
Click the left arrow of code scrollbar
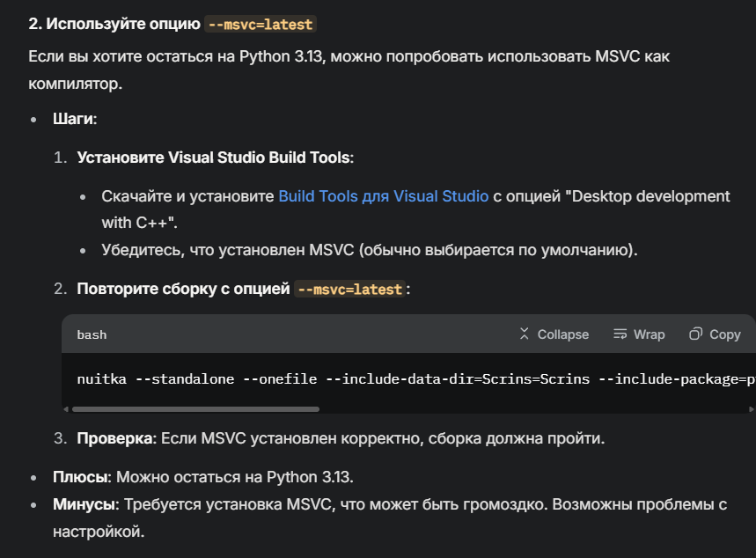(x=67, y=408)
